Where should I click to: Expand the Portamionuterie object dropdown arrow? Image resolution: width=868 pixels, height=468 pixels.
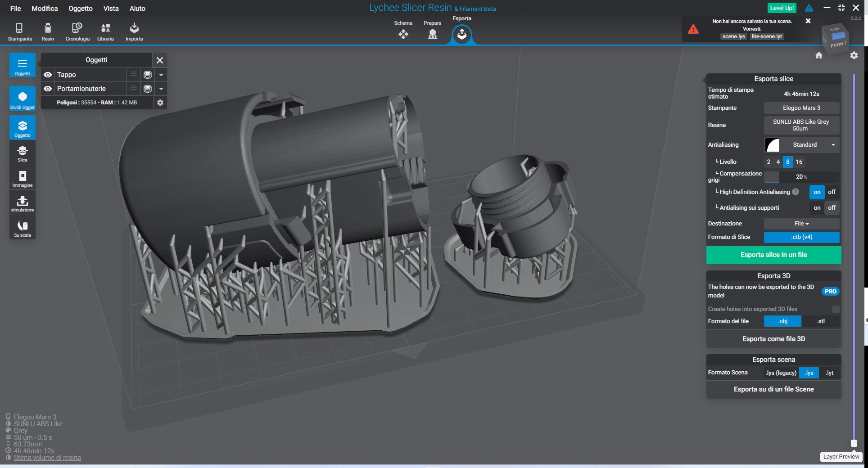click(x=161, y=89)
